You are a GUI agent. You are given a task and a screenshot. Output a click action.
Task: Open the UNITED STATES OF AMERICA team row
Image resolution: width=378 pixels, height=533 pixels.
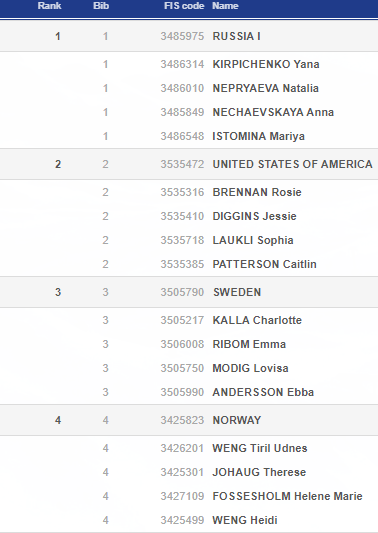point(189,164)
